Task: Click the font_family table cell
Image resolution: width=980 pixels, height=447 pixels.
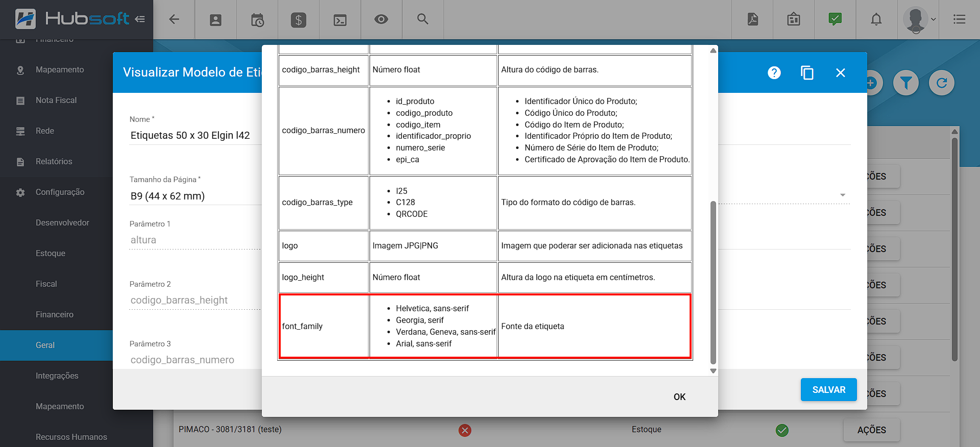Action: (324, 327)
